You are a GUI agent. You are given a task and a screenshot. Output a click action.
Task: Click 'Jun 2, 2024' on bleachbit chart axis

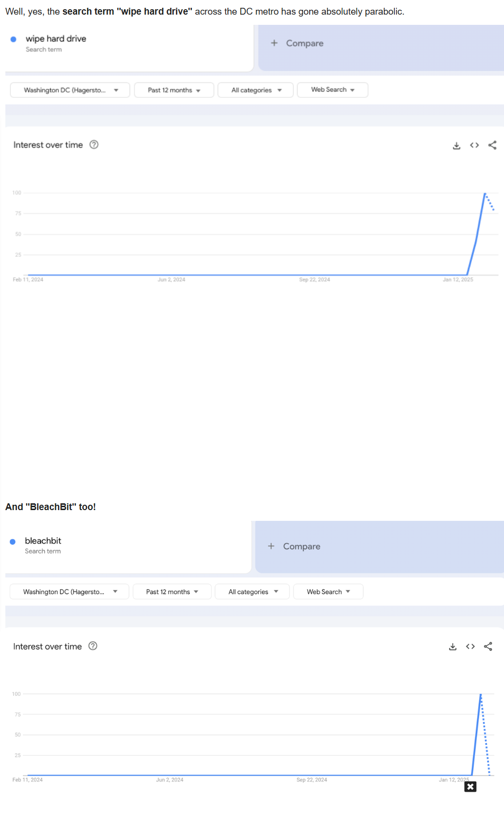tap(169, 780)
